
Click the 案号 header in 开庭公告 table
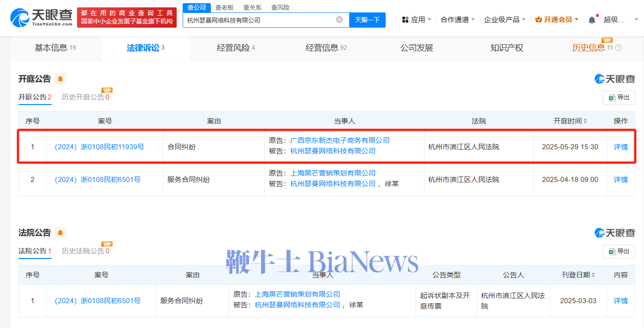(105, 121)
